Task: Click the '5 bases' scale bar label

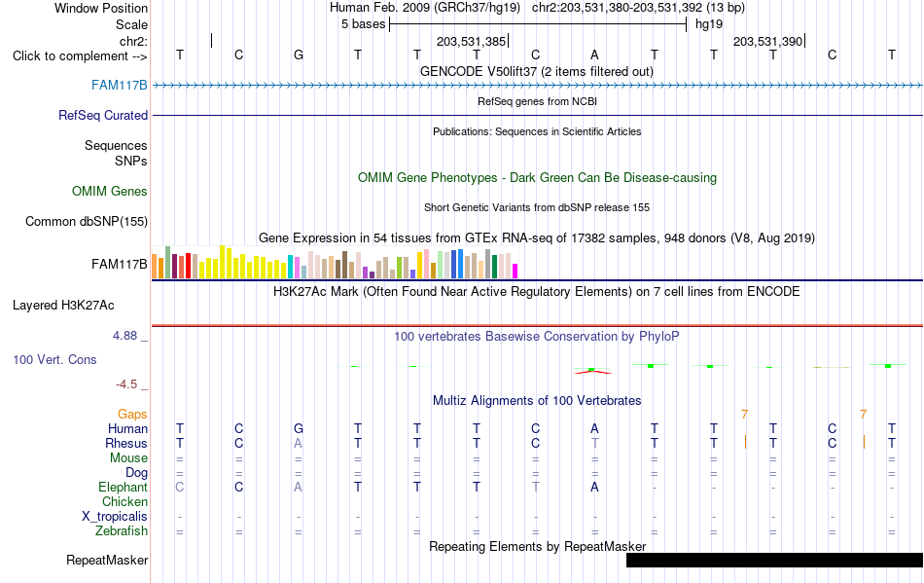Action: [x=363, y=24]
